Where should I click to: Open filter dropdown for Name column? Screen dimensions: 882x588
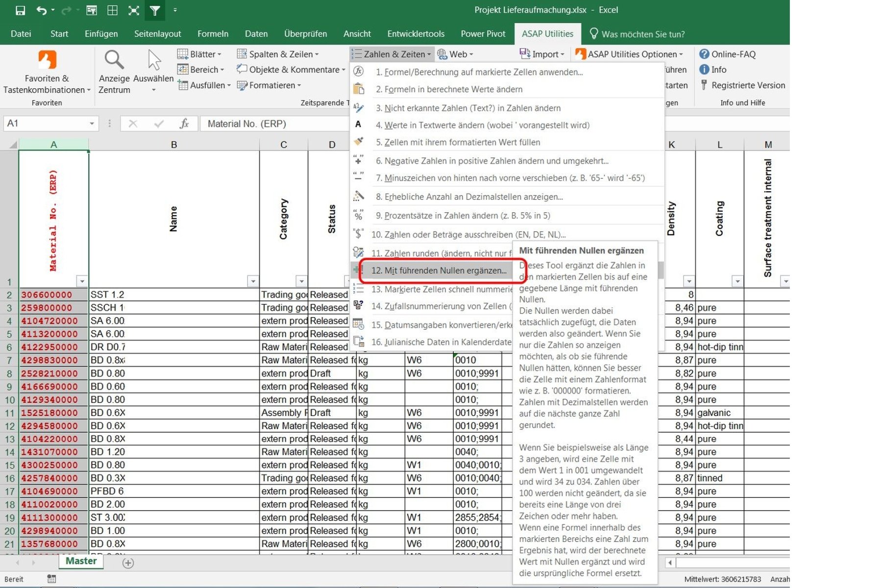253,281
